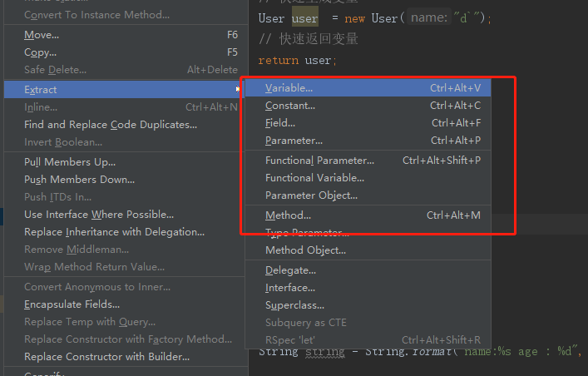Select Functional Variable... submenu item

[x=368, y=178]
